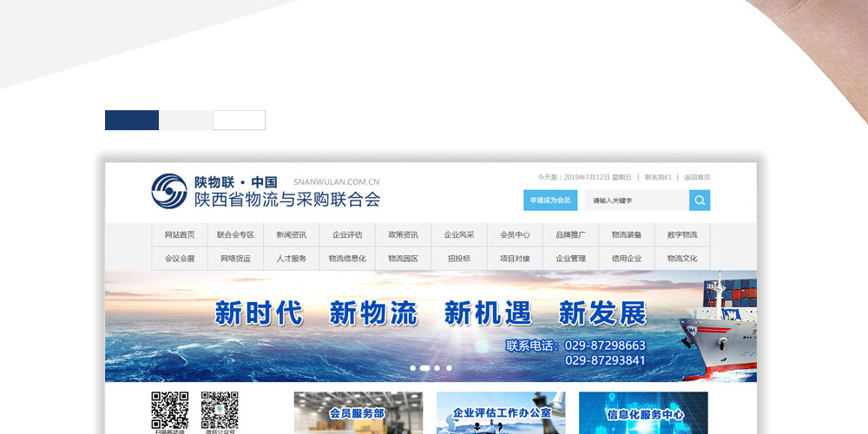Click the blue search magnifier icon
This screenshot has width=868, height=434.
coord(700,201)
